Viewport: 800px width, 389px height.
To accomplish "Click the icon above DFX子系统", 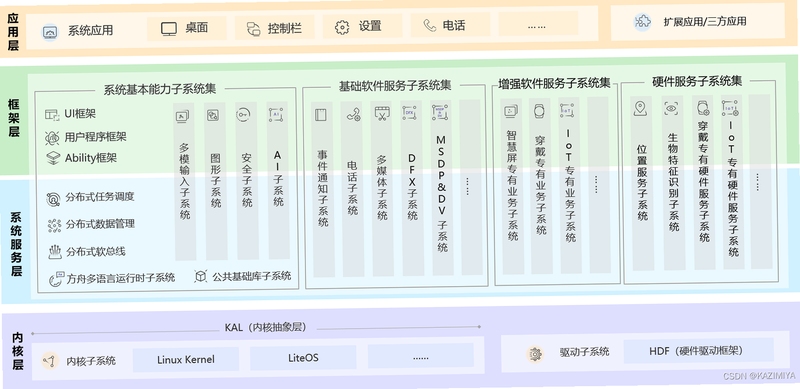I will (410, 112).
